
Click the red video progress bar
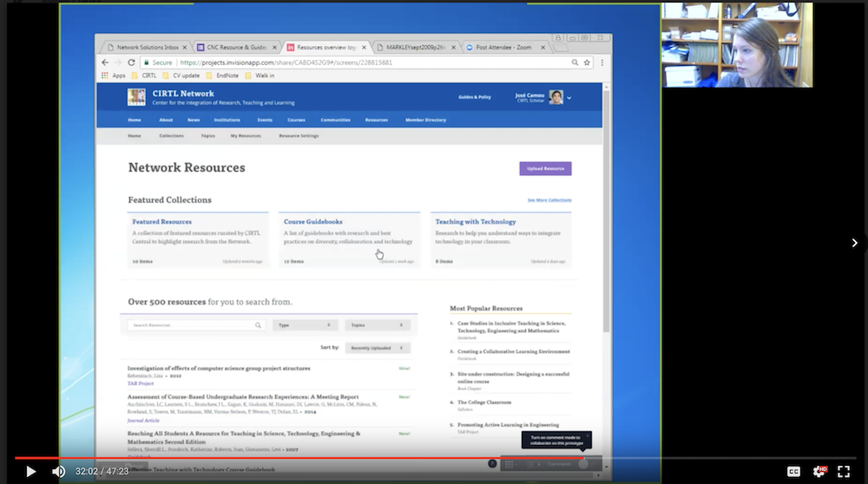click(x=299, y=458)
